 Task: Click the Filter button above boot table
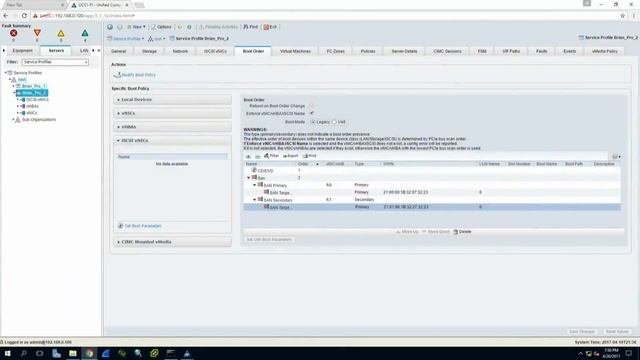(x=271, y=156)
